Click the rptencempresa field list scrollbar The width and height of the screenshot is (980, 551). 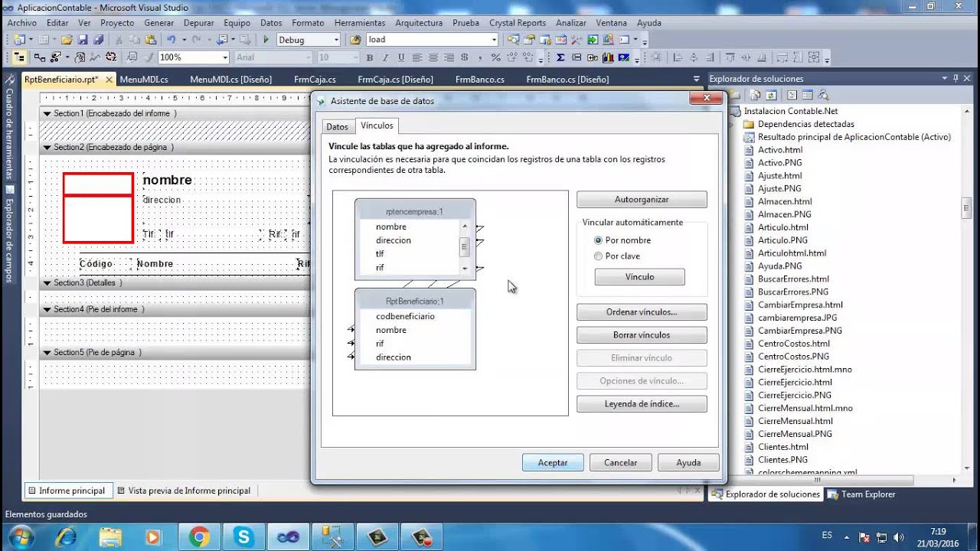click(x=464, y=247)
